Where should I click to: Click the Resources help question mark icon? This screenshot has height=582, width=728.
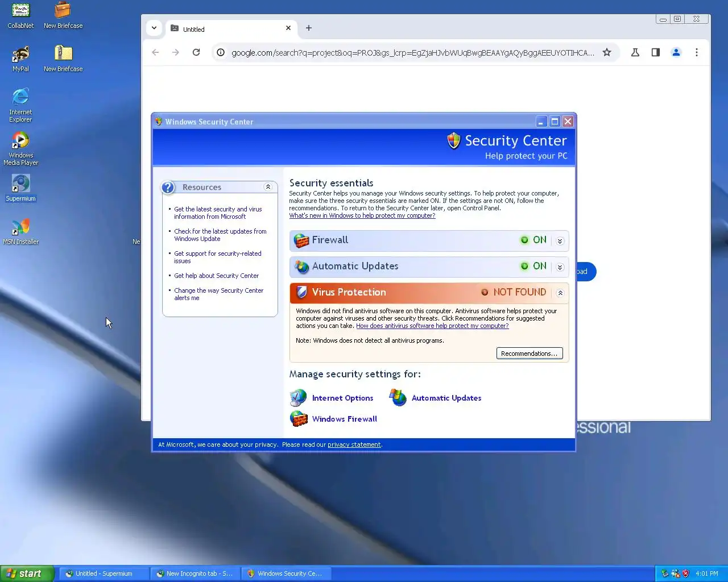click(x=168, y=188)
